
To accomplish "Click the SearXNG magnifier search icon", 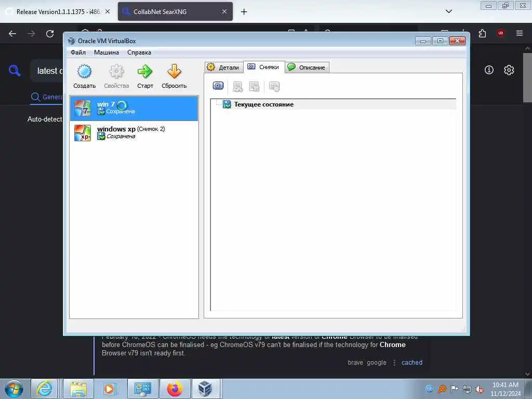I will click(15, 71).
